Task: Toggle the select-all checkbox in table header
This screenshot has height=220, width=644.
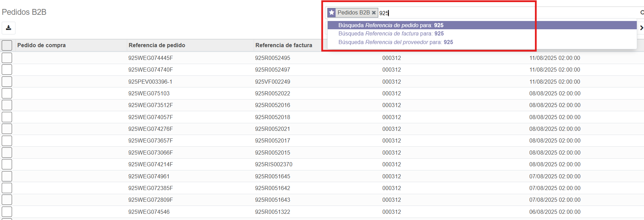Action: click(x=7, y=45)
